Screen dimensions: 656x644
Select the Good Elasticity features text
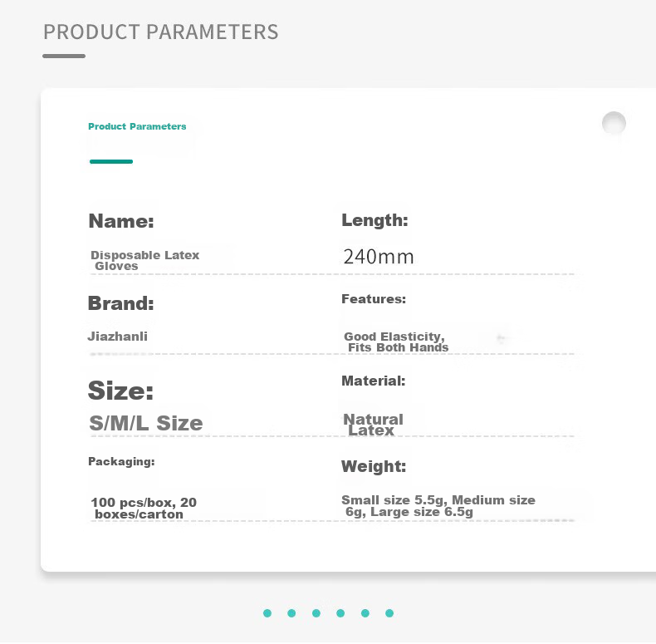click(396, 342)
